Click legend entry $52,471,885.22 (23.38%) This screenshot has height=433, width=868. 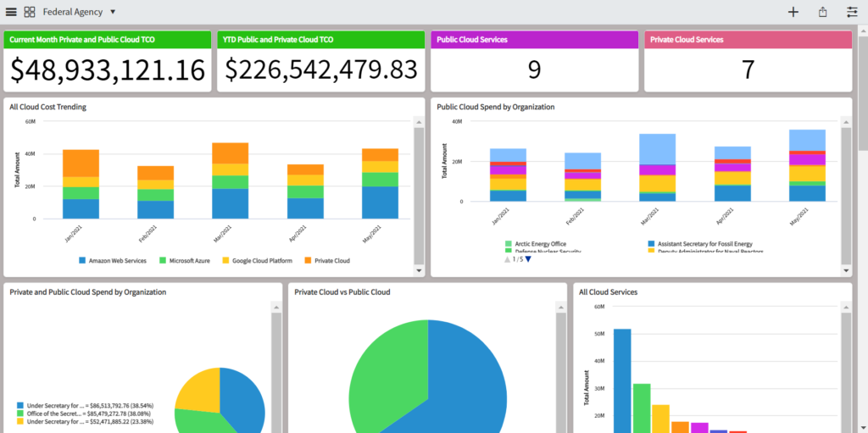pos(85,421)
